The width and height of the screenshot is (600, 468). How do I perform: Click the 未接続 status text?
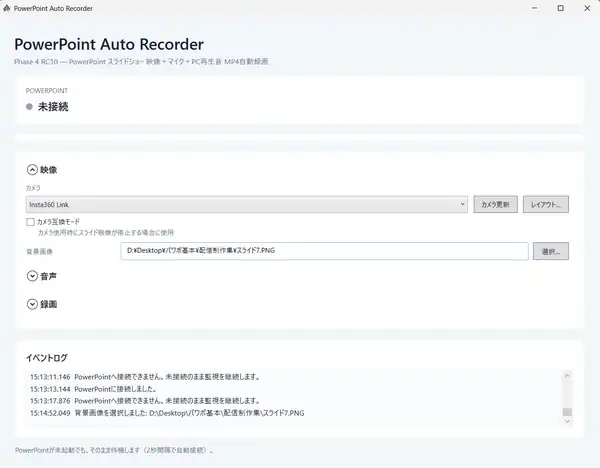pyautogui.click(x=53, y=106)
